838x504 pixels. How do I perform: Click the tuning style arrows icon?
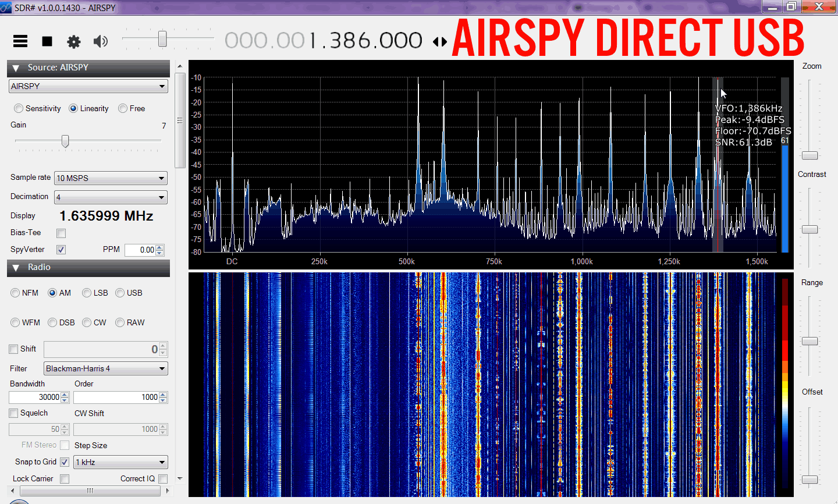pos(440,41)
